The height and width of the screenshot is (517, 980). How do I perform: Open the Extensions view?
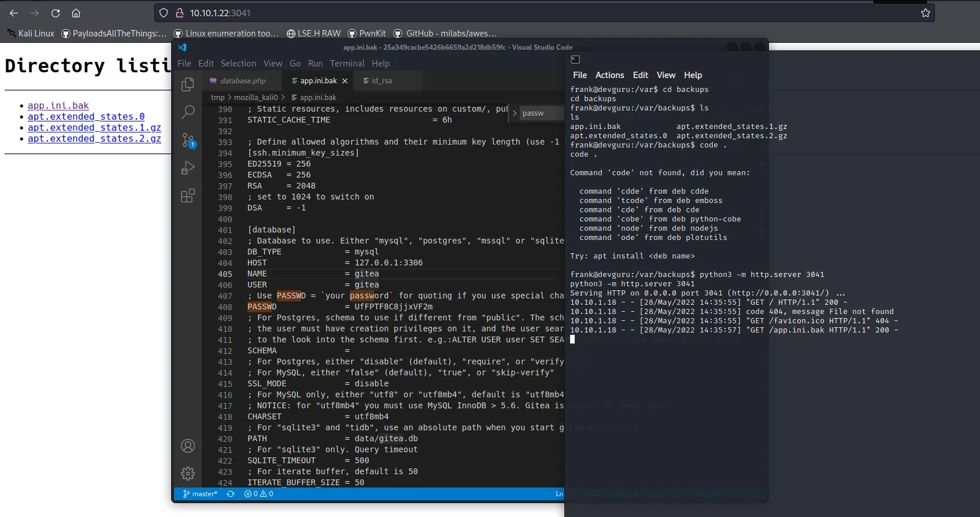tap(188, 196)
